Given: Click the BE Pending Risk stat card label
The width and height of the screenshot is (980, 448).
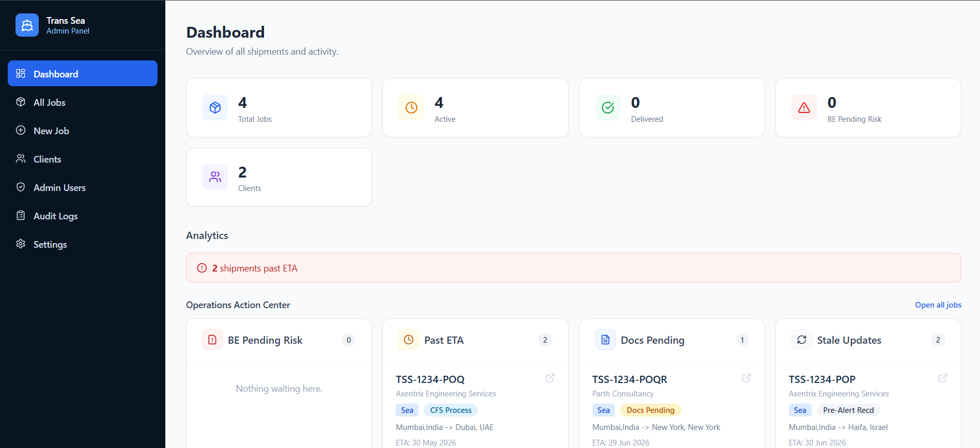Looking at the screenshot, I should (x=854, y=119).
